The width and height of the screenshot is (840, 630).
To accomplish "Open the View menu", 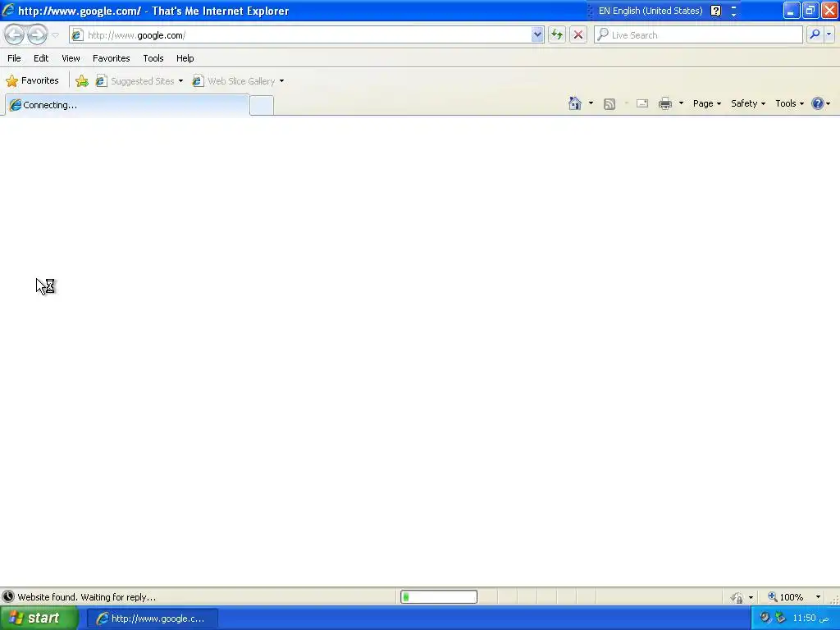I will tap(71, 58).
